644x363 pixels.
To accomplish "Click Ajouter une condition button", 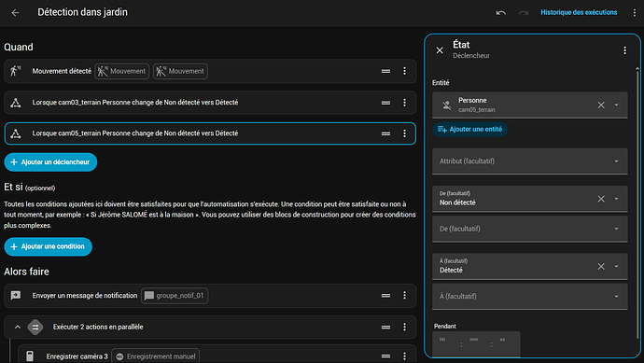I will click(x=48, y=246).
